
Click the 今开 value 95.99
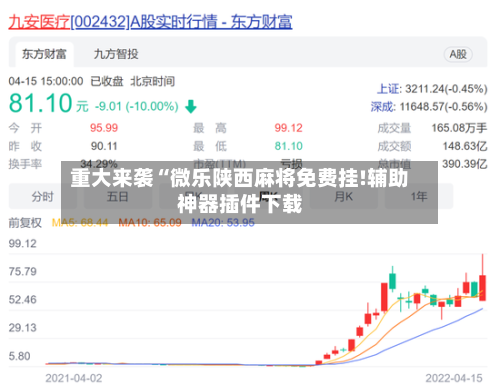click(x=104, y=128)
